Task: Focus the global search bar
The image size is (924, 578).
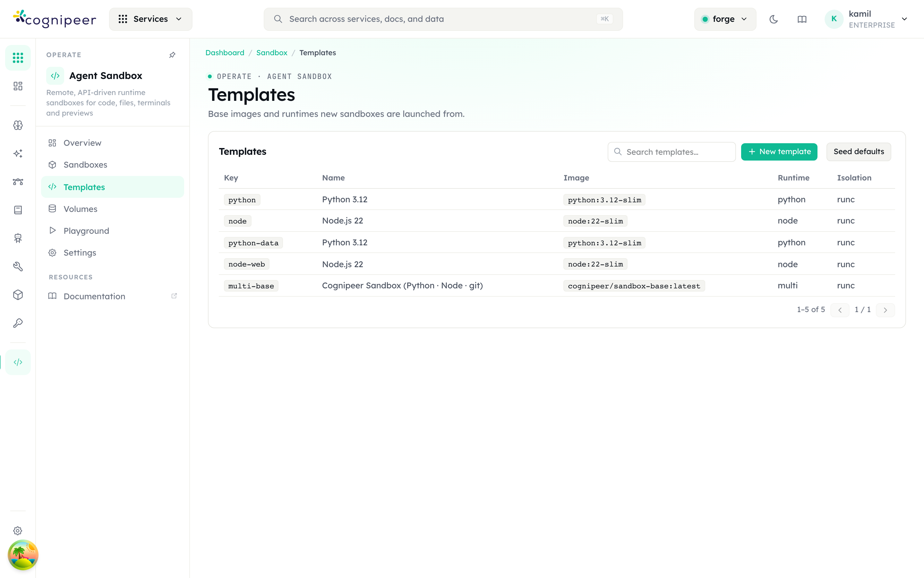Action: [x=443, y=19]
